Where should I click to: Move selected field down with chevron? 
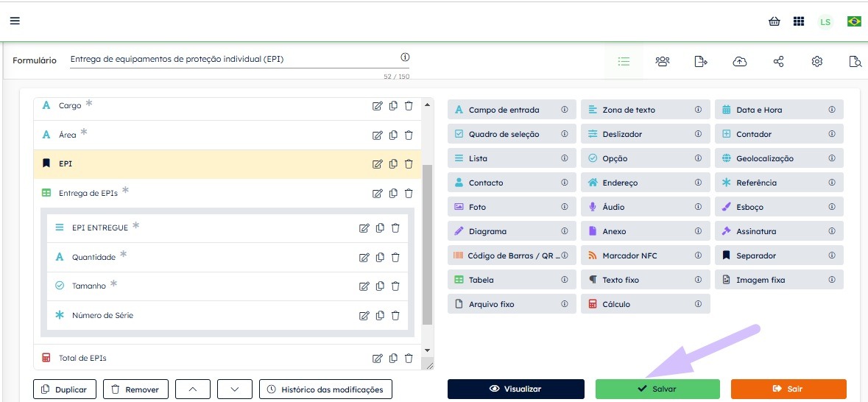(235, 389)
